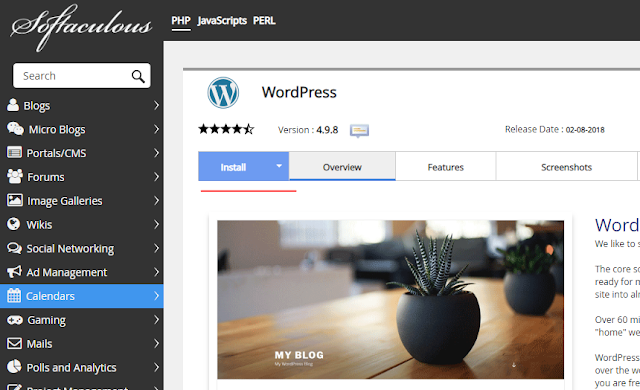Switch to the PERL scripts tab

click(264, 20)
